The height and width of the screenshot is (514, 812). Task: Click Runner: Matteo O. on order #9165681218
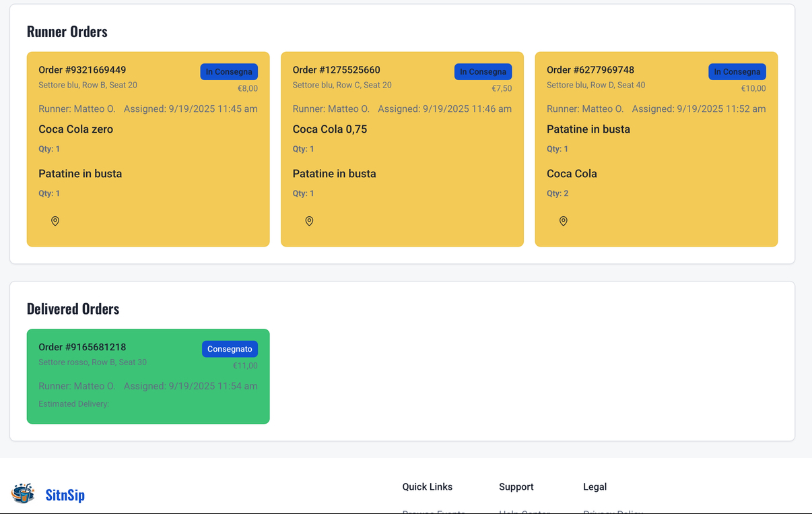(x=77, y=386)
